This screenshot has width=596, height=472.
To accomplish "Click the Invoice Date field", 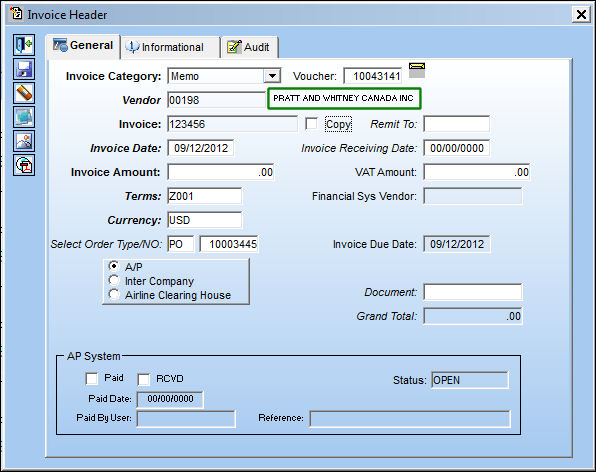I will (201, 148).
